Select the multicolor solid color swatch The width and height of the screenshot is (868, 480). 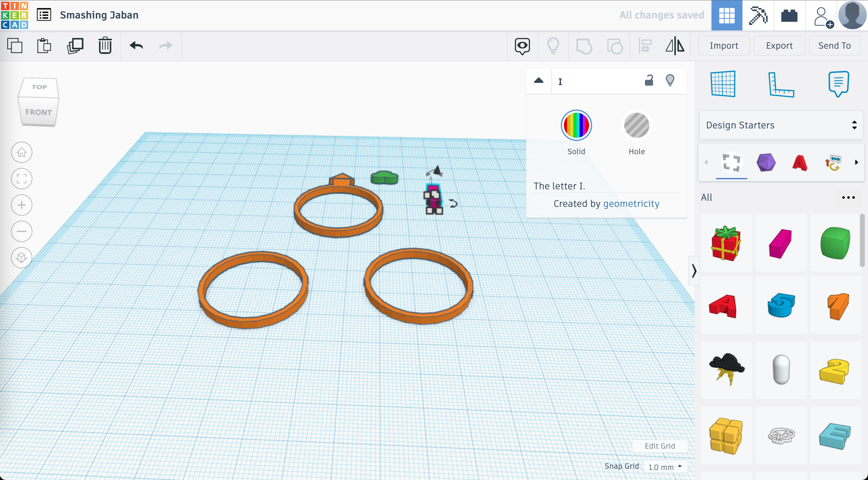576,125
